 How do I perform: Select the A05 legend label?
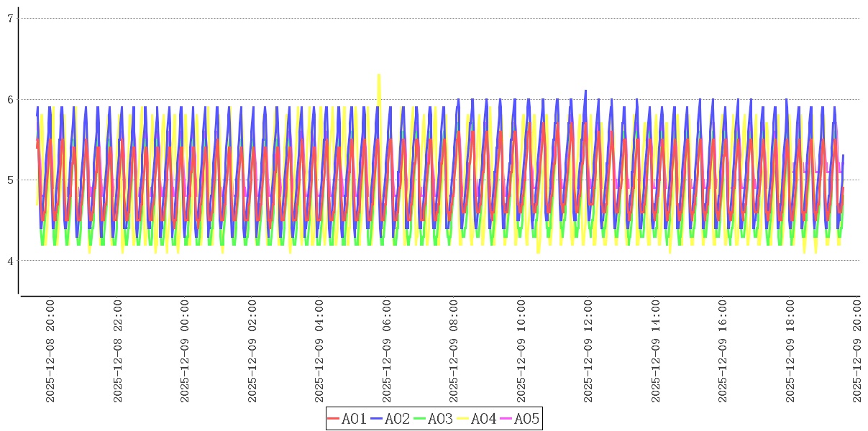pyautogui.click(x=526, y=419)
